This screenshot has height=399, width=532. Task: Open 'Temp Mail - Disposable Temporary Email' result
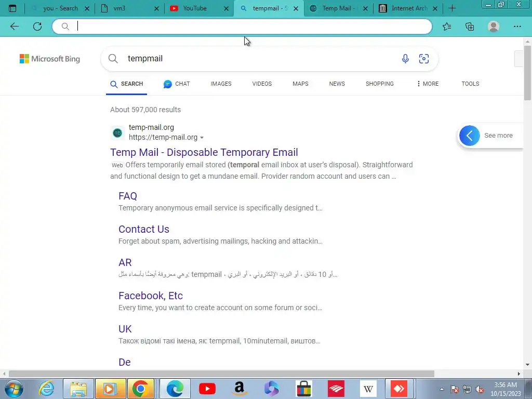204,152
